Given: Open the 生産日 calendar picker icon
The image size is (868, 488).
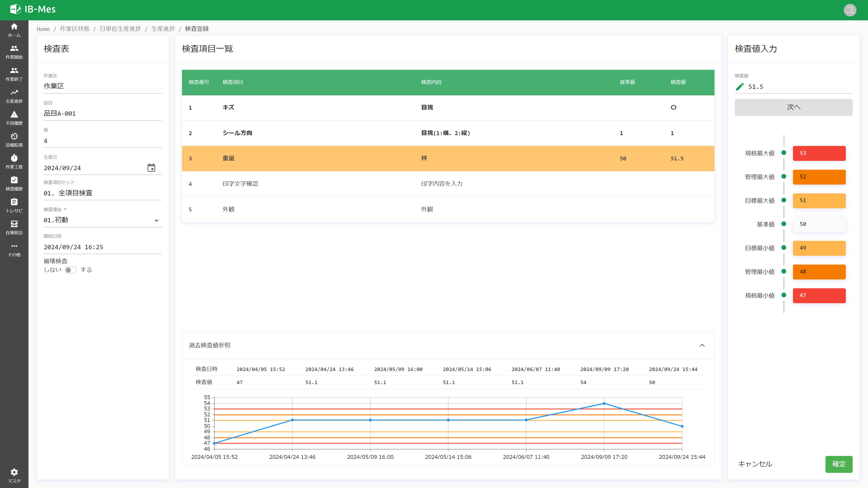Looking at the screenshot, I should pos(151,168).
